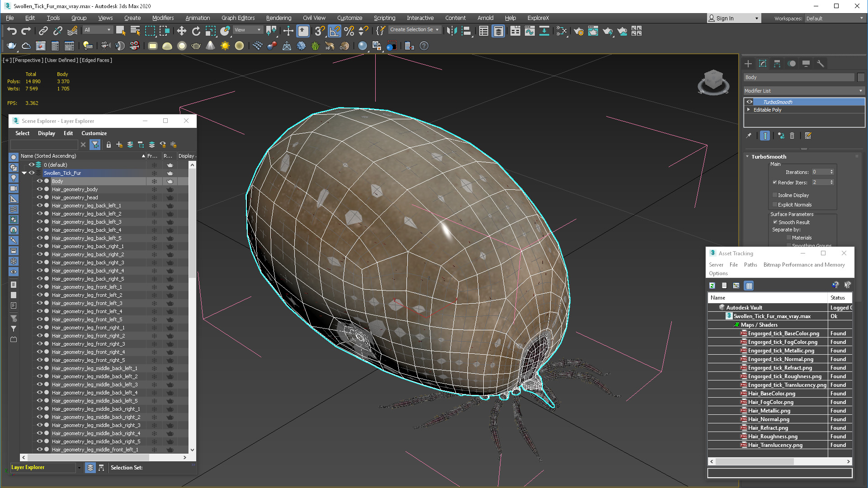Image resolution: width=868 pixels, height=488 pixels.
Task: Collapse the TurboSmooth rollout
Action: click(x=747, y=157)
